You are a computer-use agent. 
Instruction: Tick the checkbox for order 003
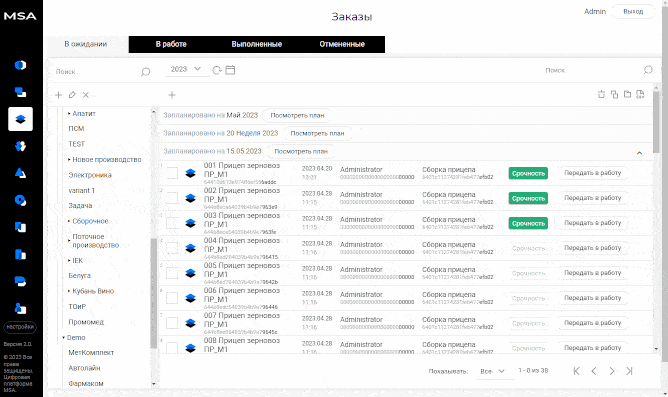(x=172, y=223)
